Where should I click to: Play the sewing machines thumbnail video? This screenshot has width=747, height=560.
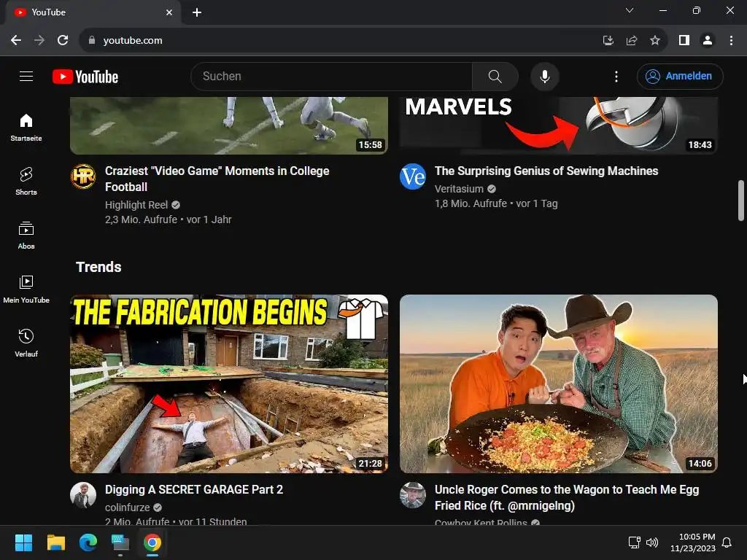pyautogui.click(x=559, y=125)
